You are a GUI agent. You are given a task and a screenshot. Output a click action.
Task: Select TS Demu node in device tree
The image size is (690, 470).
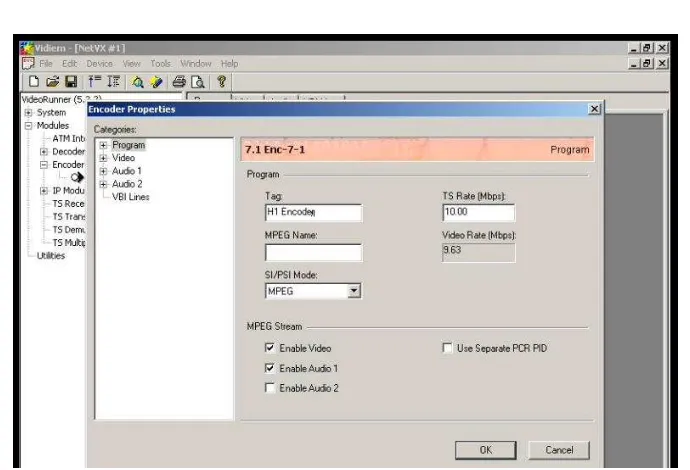pos(69,230)
